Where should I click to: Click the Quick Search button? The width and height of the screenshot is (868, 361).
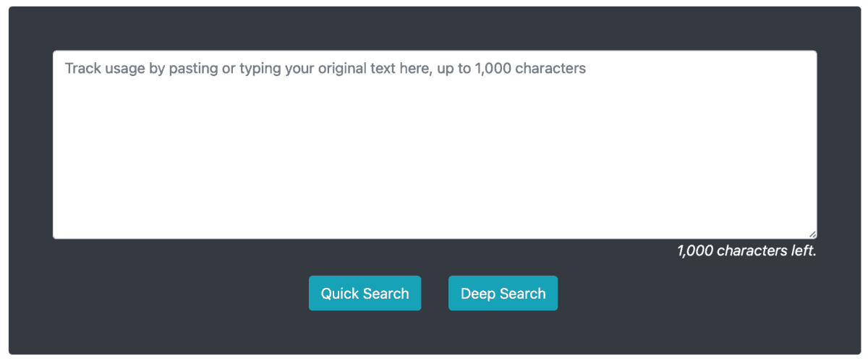coord(365,293)
